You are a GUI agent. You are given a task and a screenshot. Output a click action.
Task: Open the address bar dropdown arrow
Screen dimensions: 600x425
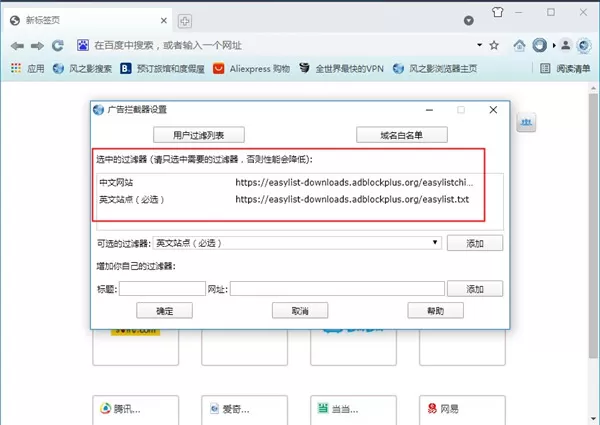[479, 45]
